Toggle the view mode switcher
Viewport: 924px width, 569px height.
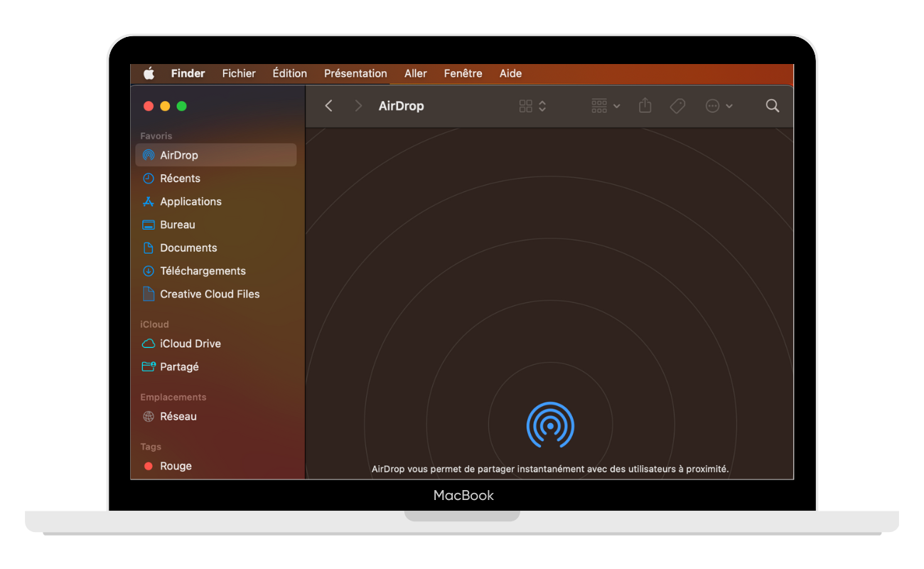click(x=527, y=105)
